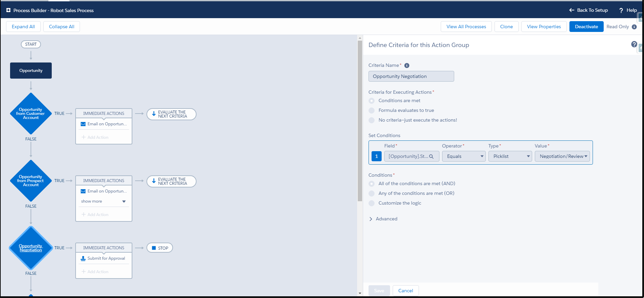
Task: Click Collapse All button
Action: (x=61, y=27)
